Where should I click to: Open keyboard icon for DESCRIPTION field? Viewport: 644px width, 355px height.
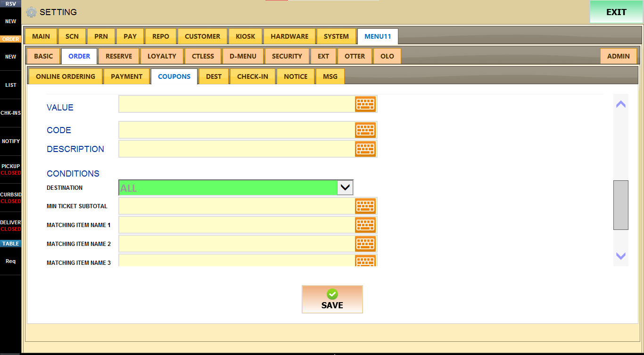[365, 149]
